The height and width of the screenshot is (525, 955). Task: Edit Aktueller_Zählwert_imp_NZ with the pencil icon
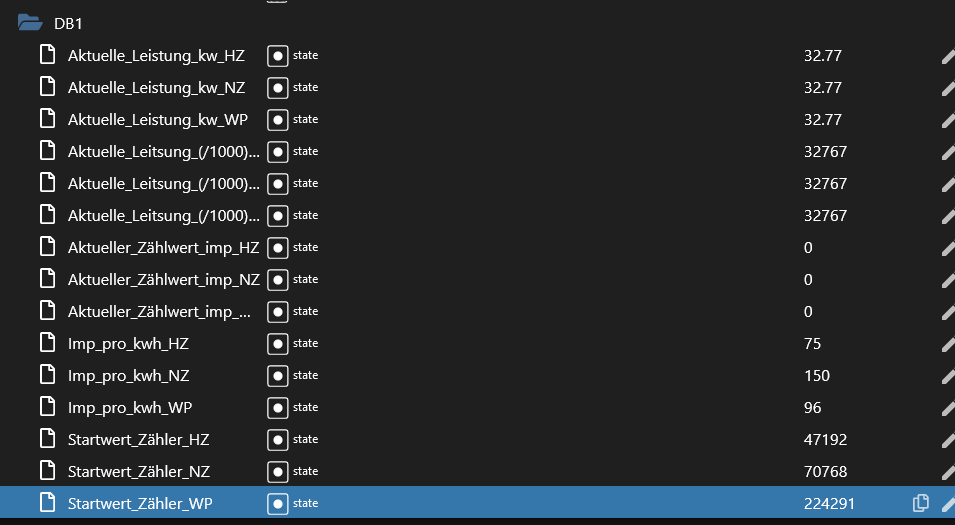pyautogui.click(x=948, y=280)
